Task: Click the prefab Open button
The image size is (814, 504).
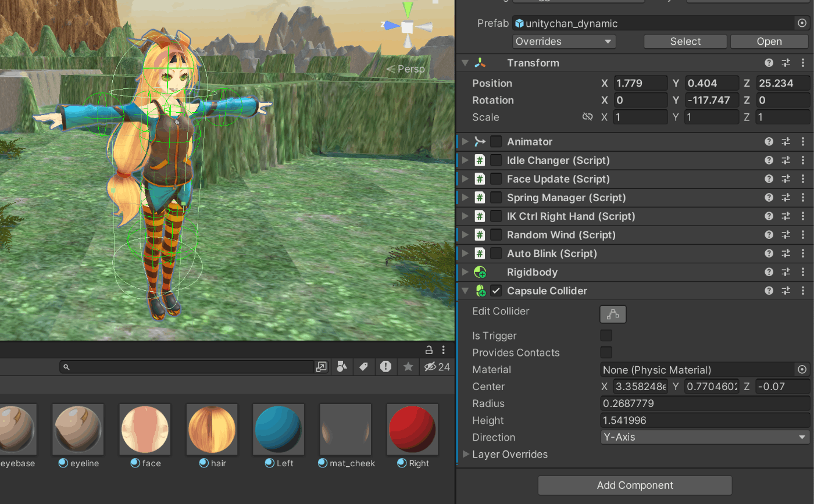Action: [769, 41]
